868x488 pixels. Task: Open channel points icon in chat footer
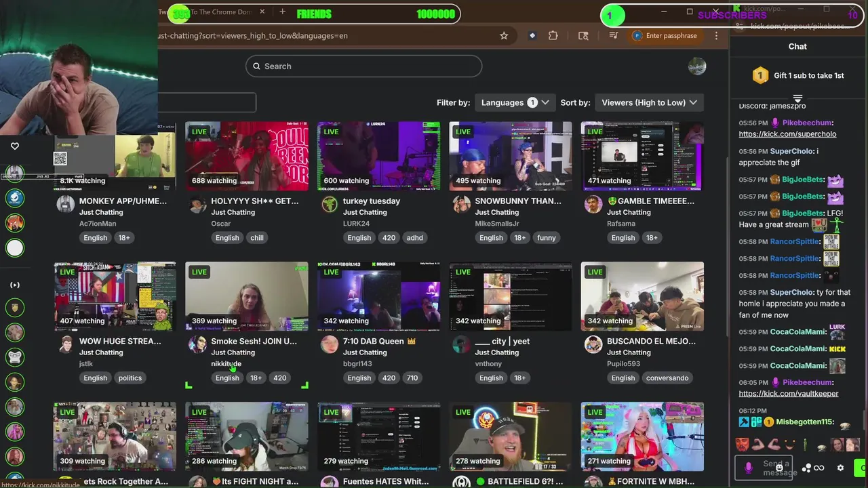[806, 468]
